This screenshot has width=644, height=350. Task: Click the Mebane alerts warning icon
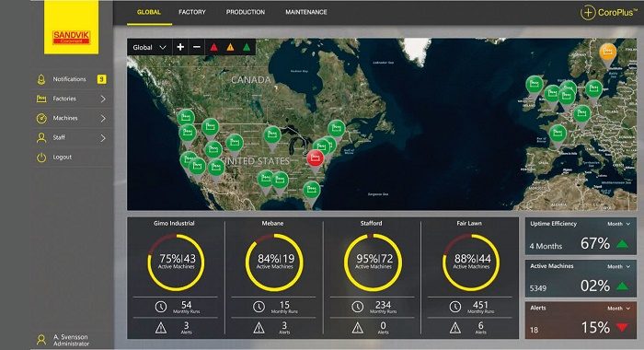[x=259, y=328]
